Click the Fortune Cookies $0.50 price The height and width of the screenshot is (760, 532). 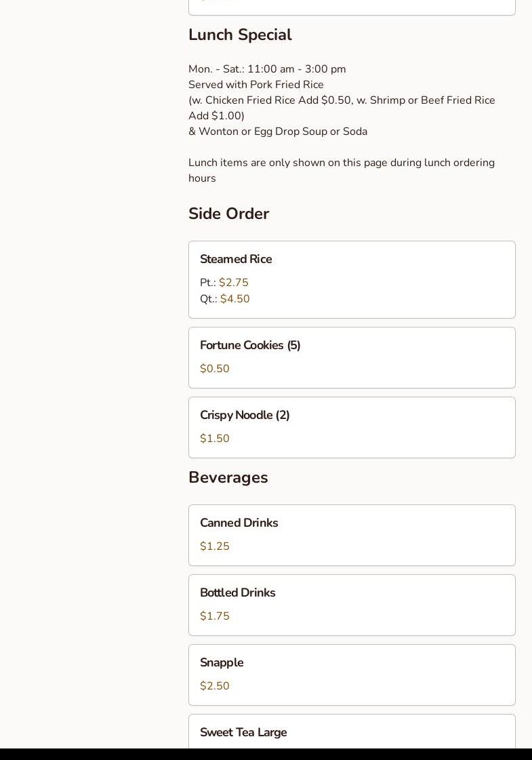pos(215,369)
